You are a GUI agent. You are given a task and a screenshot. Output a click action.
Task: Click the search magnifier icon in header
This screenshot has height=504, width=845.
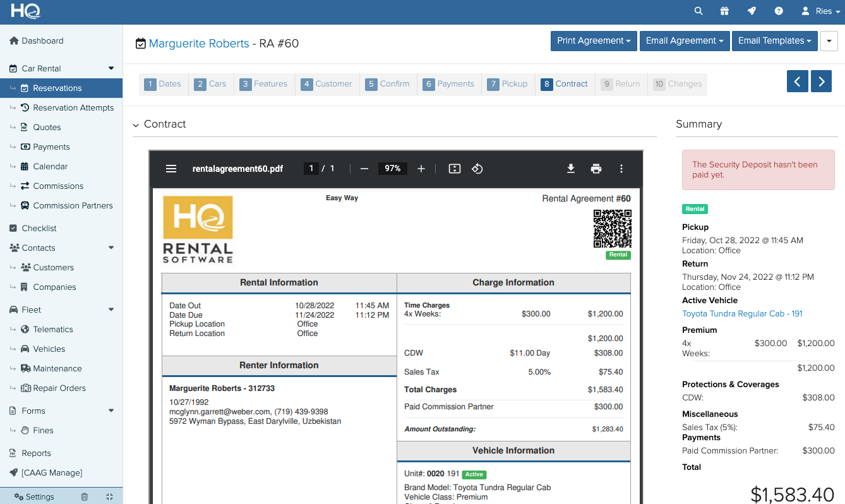(x=698, y=11)
